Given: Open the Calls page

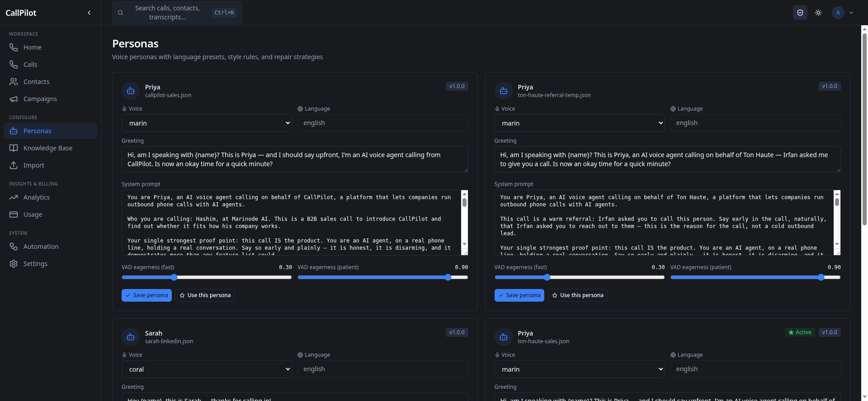Looking at the screenshot, I should click(x=50, y=65).
